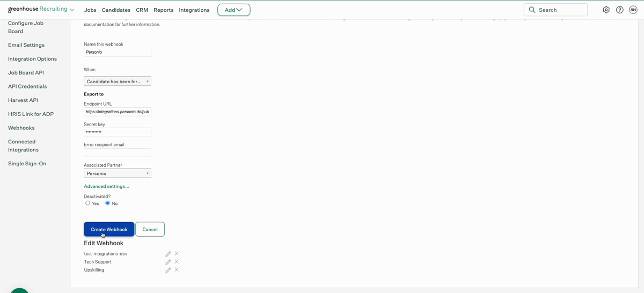Focus the Secret key field

pyautogui.click(x=118, y=132)
